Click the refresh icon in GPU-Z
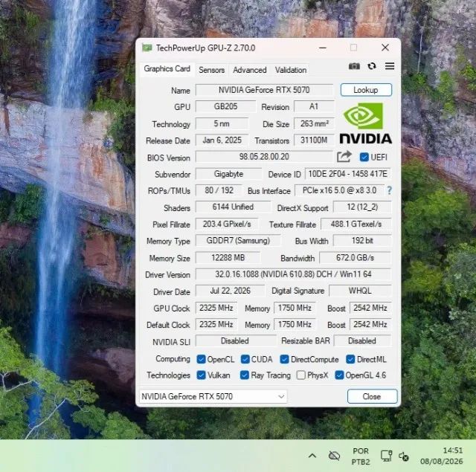The image size is (476, 472). pyautogui.click(x=372, y=66)
